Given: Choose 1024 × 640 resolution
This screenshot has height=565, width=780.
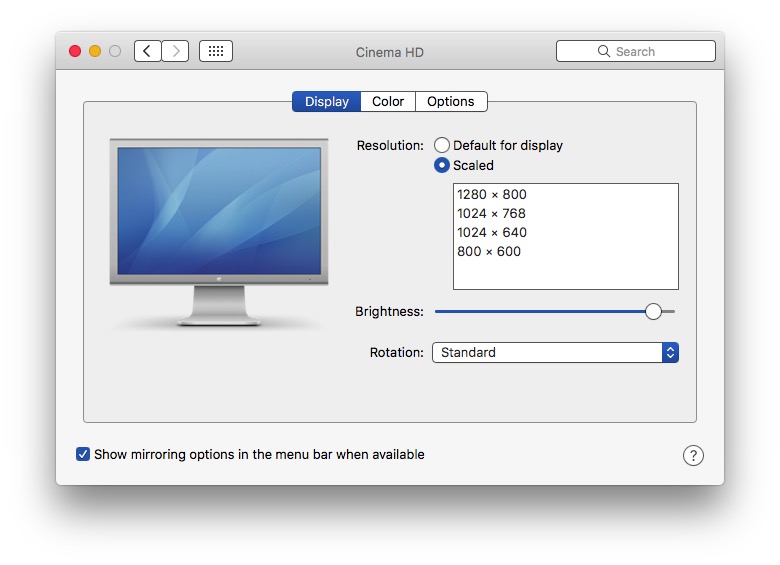Looking at the screenshot, I should (566, 232).
